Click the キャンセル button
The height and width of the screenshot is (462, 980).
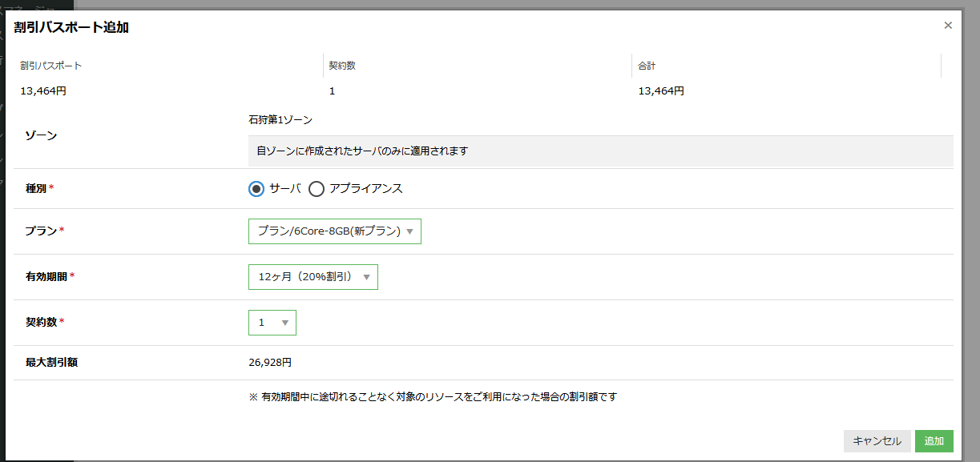(x=877, y=441)
